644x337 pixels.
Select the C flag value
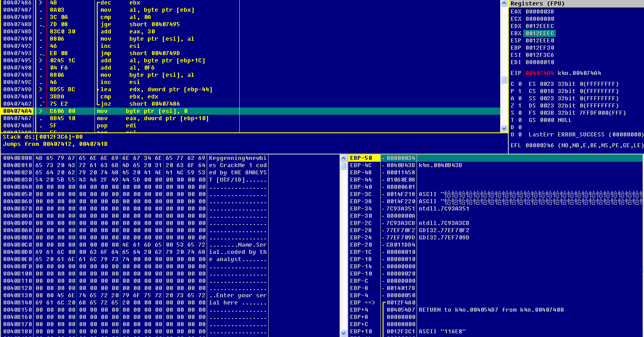[520, 84]
